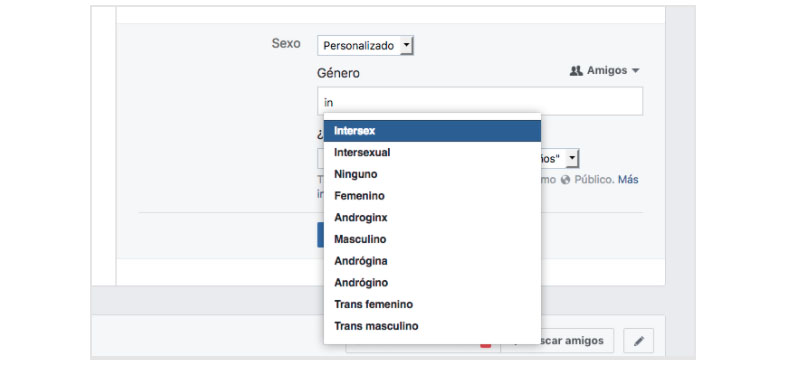Select Trans femenino option

point(432,304)
